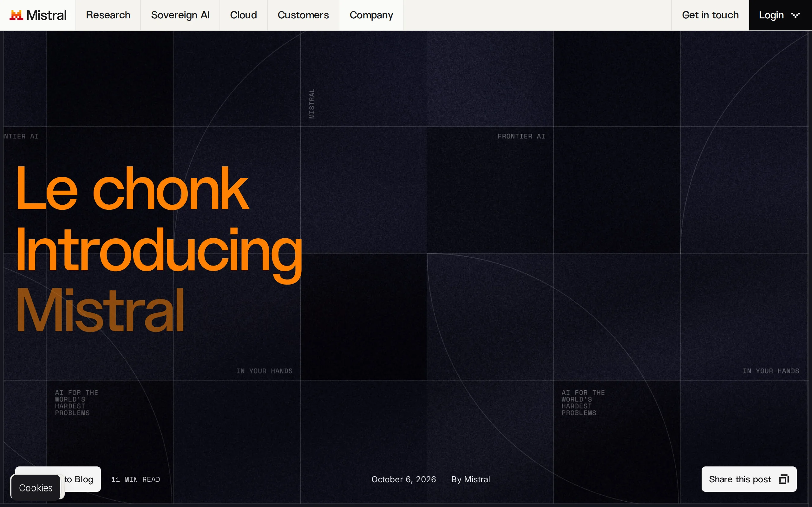
Task: Open the Login dropdown button
Action: (x=781, y=15)
